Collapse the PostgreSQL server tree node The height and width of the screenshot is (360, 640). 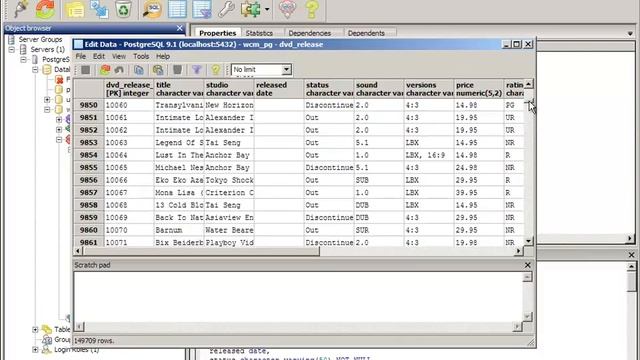coord(24,60)
